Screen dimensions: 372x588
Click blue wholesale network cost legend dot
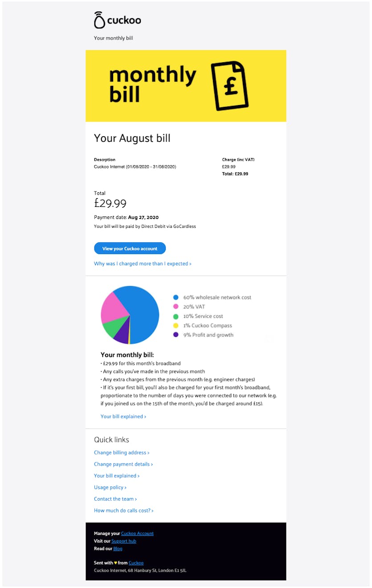176,297
